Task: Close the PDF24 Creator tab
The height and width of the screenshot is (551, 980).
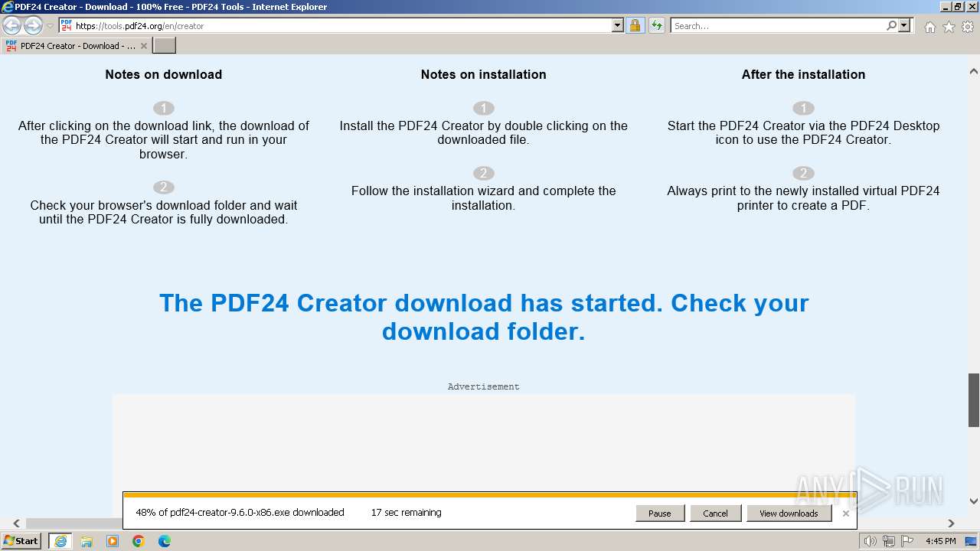Action: tap(144, 46)
